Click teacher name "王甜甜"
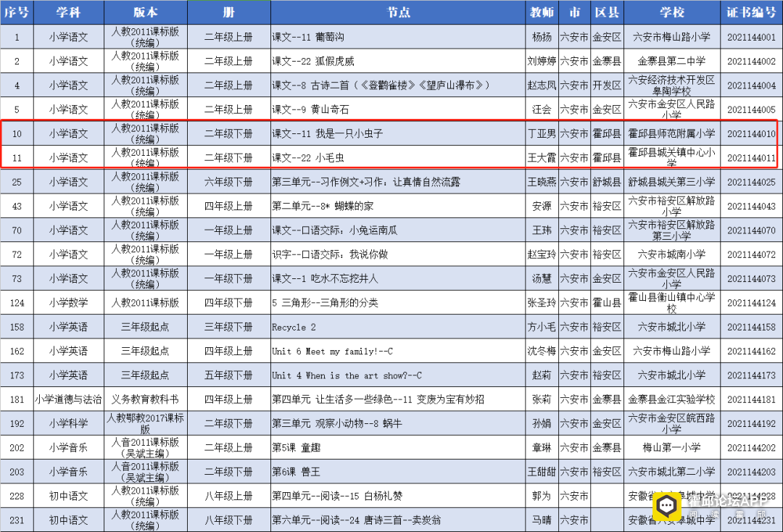 click(542, 472)
